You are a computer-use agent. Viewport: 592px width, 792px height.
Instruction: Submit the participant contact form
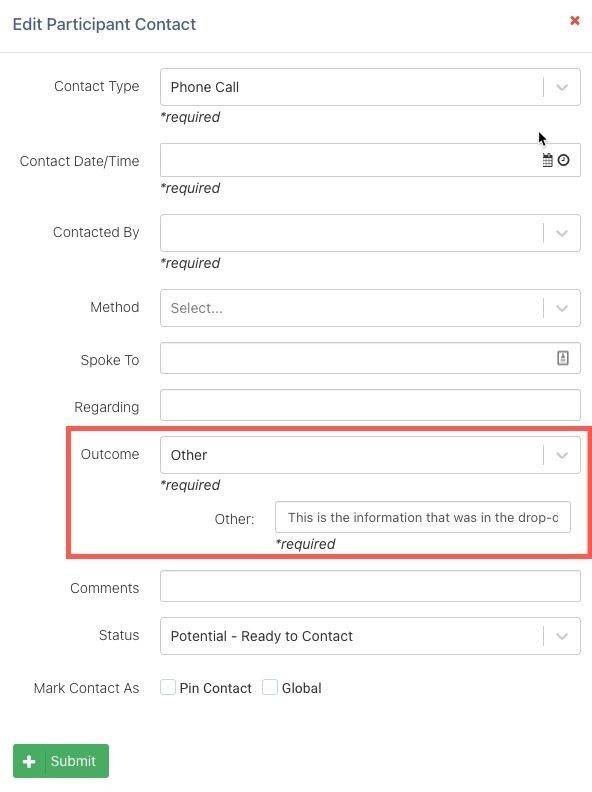point(61,761)
